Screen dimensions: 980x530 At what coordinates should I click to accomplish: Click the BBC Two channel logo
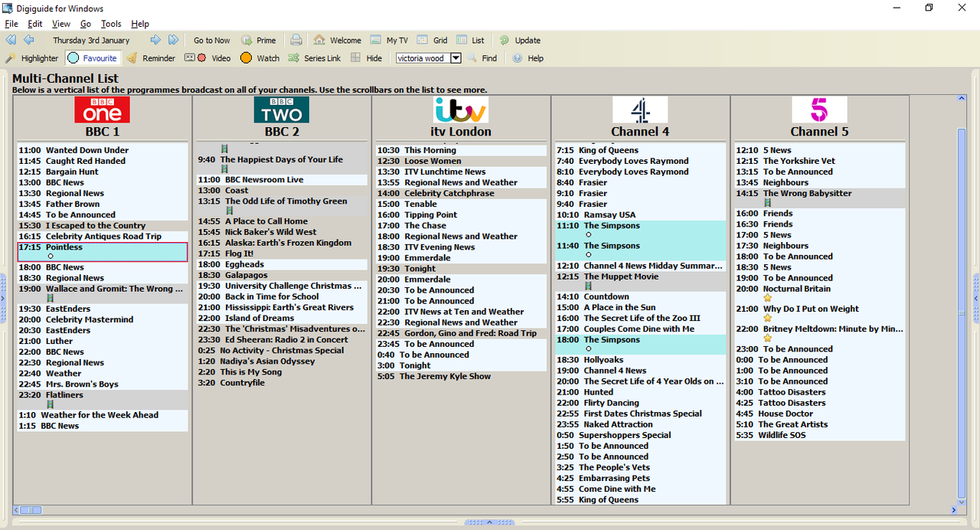(282, 110)
